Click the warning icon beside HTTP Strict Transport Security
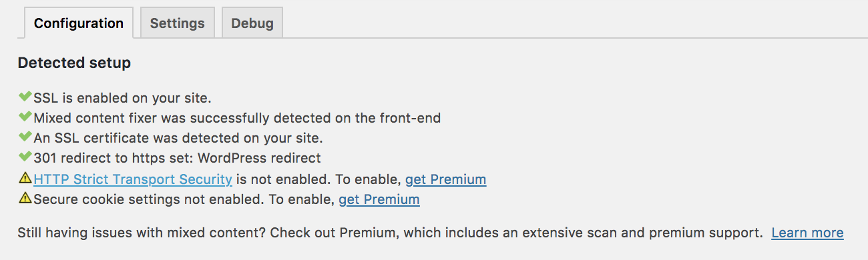The width and height of the screenshot is (868, 260). click(25, 178)
